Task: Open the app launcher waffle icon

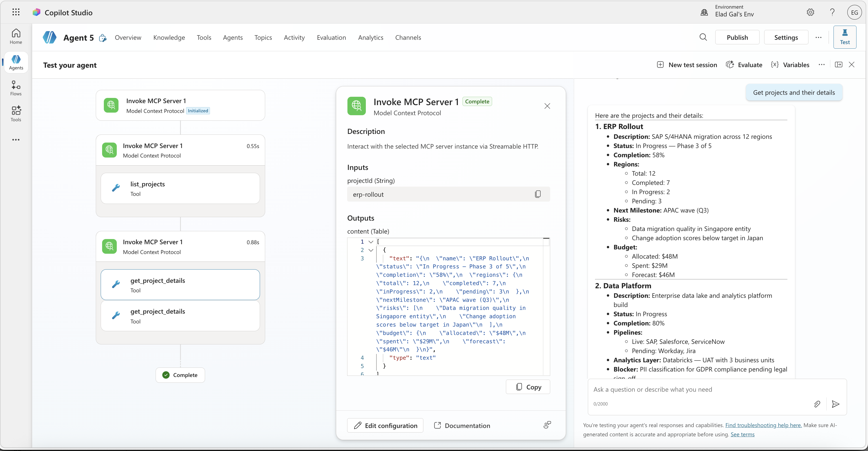Action: pyautogui.click(x=16, y=12)
